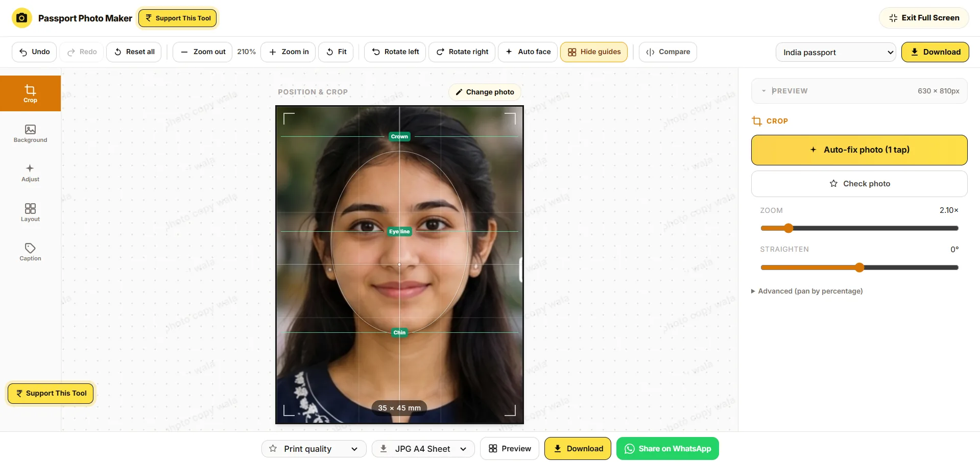Screen dimensions: 980x462
Task: Click the sidebar Support This Tool button
Action: [51, 394]
